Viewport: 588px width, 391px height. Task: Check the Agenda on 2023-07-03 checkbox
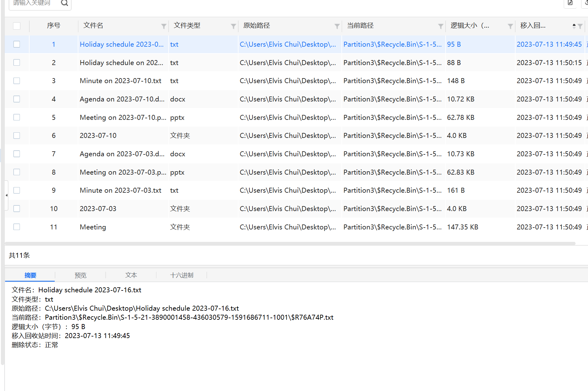pos(17,154)
